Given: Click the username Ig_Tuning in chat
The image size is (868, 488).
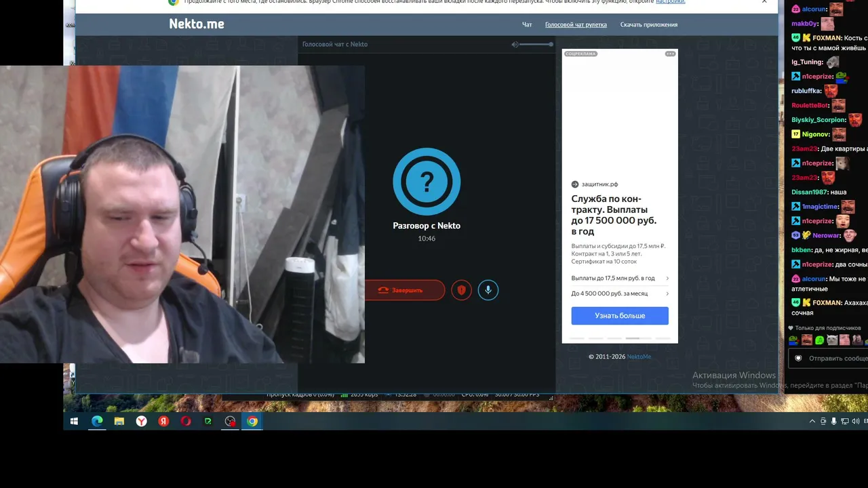Looking at the screenshot, I should [807, 62].
